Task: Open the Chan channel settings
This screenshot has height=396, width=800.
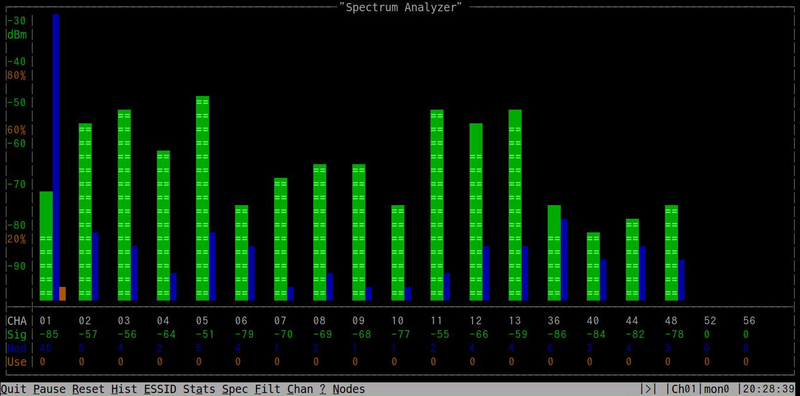Action: tap(300, 389)
